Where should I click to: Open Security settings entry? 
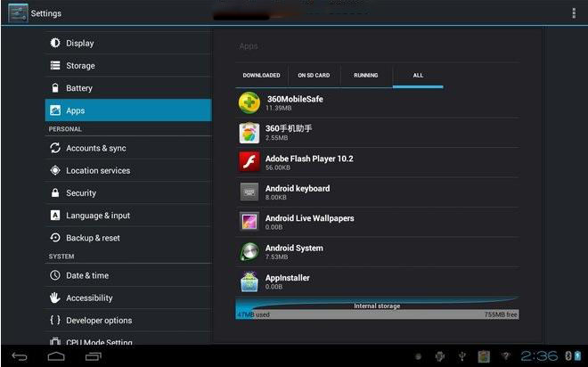[x=128, y=193]
